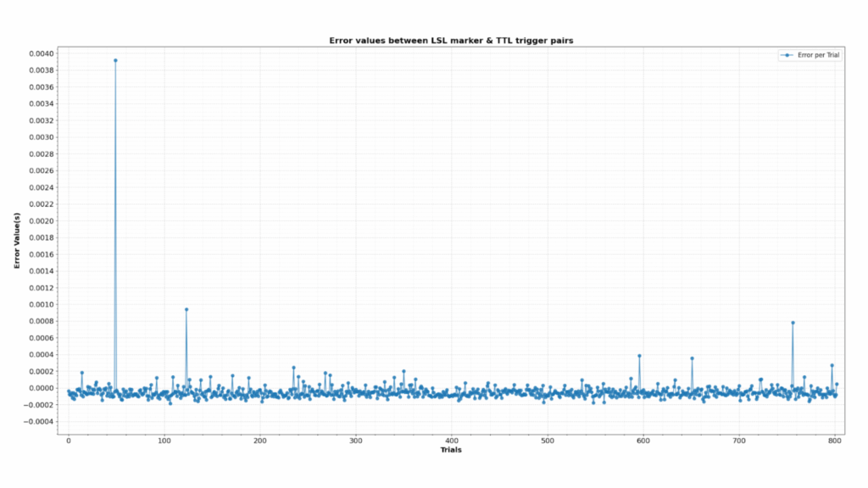Image resolution: width=868 pixels, height=488 pixels.
Task: Select the peak data point near trial 651
Action: [692, 358]
